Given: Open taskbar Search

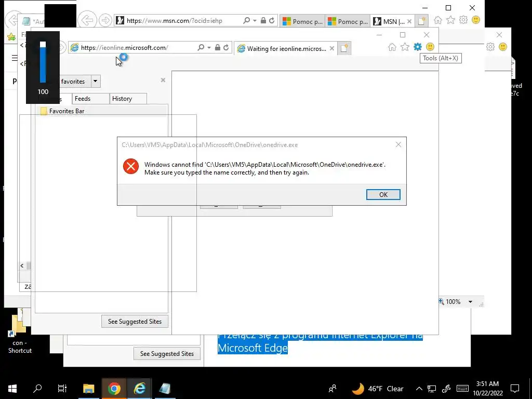Looking at the screenshot, I should (x=37, y=389).
